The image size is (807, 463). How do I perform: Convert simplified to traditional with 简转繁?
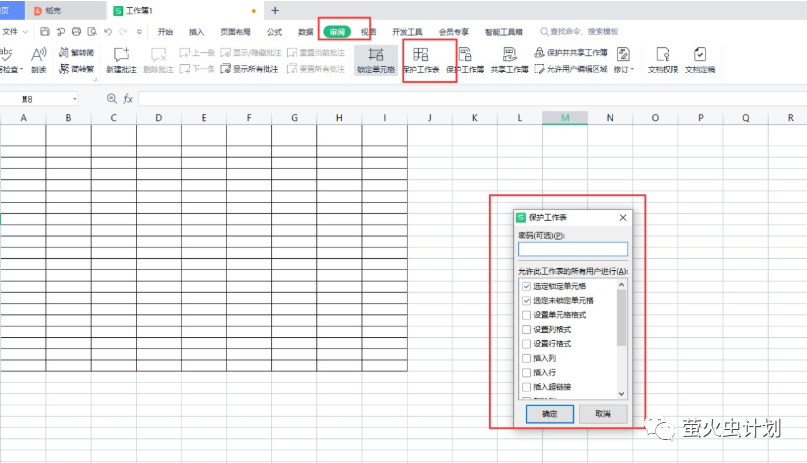[76, 69]
